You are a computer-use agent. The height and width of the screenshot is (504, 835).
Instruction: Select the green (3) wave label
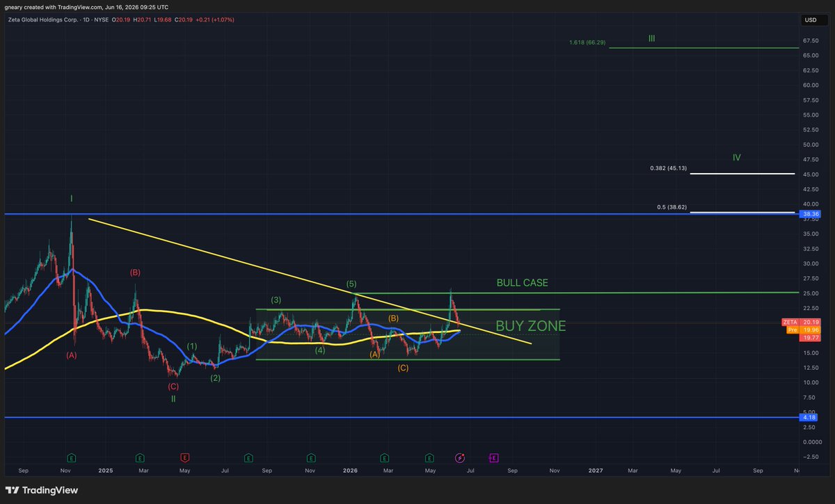click(276, 300)
